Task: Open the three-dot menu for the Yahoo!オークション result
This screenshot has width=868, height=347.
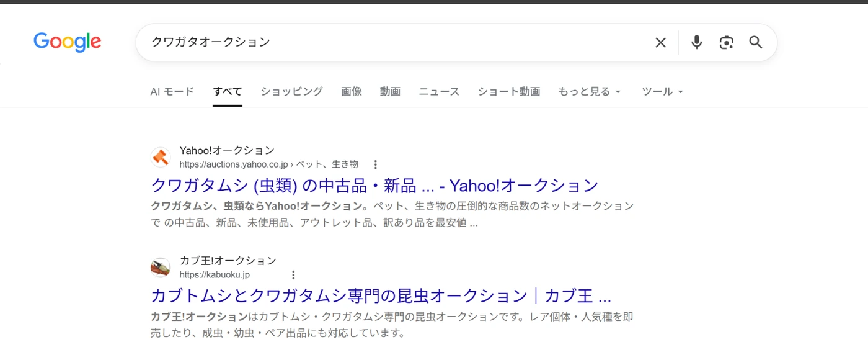Action: [375, 164]
